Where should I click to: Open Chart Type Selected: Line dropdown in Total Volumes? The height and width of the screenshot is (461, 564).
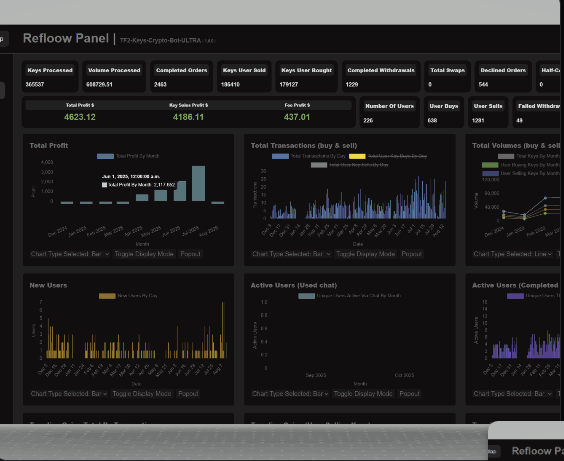pyautogui.click(x=513, y=254)
